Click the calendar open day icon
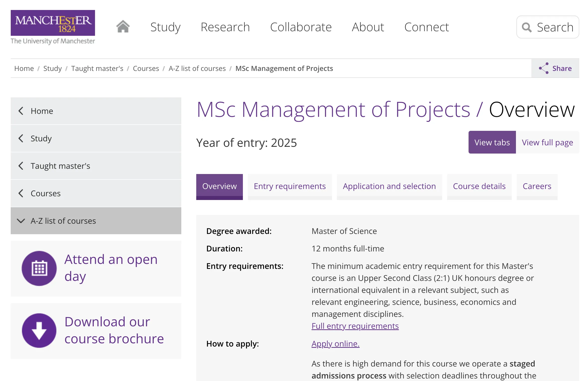This screenshot has width=588, height=381. (39, 268)
